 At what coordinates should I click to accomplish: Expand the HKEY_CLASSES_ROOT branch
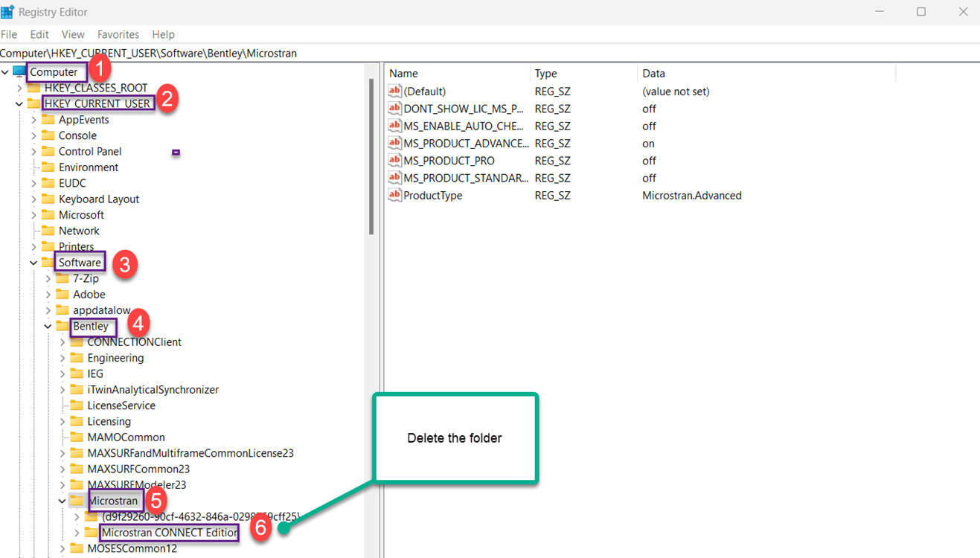pyautogui.click(x=19, y=87)
